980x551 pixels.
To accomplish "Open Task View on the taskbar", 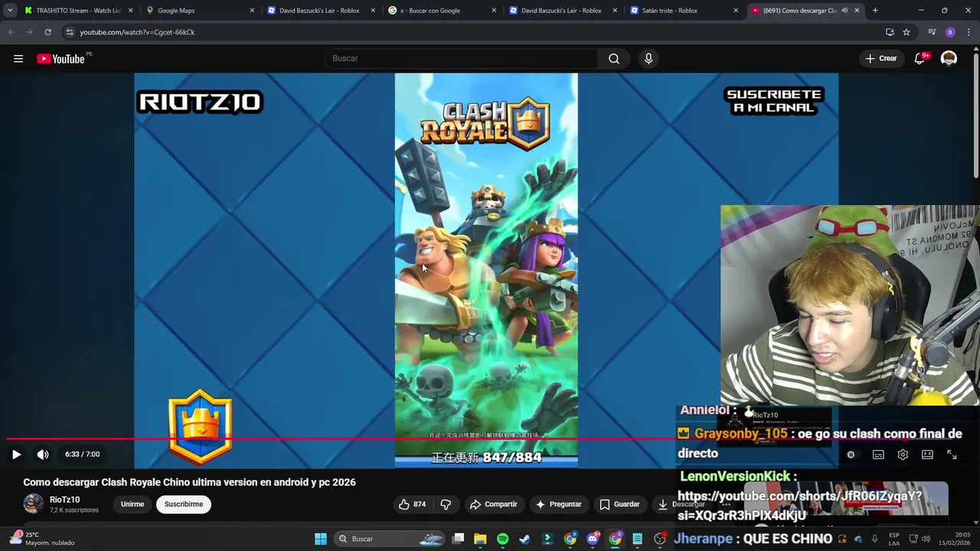I will 458,539.
